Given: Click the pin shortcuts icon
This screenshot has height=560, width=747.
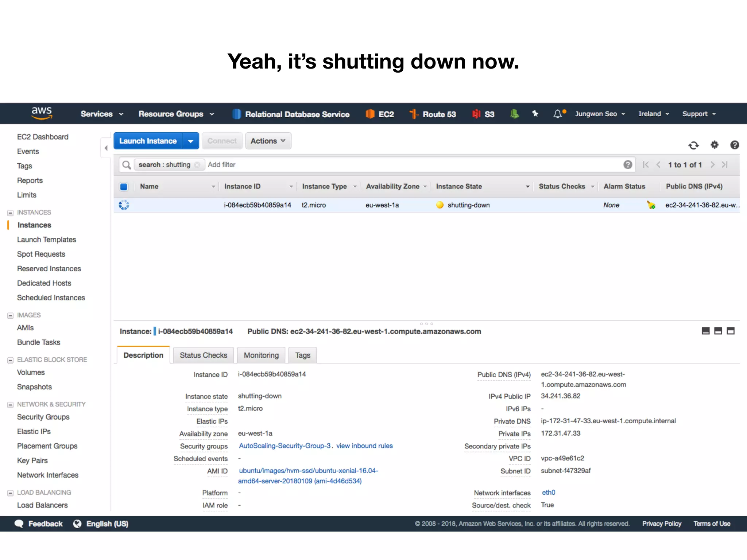Looking at the screenshot, I should tap(535, 114).
